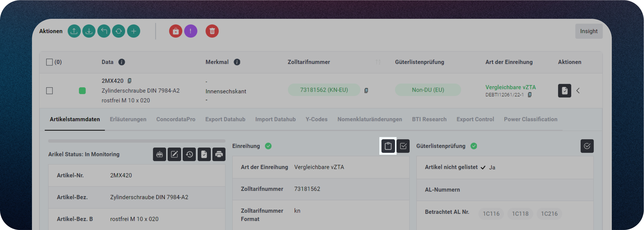
Task: Click the green upload action icon
Action: pos(74,31)
